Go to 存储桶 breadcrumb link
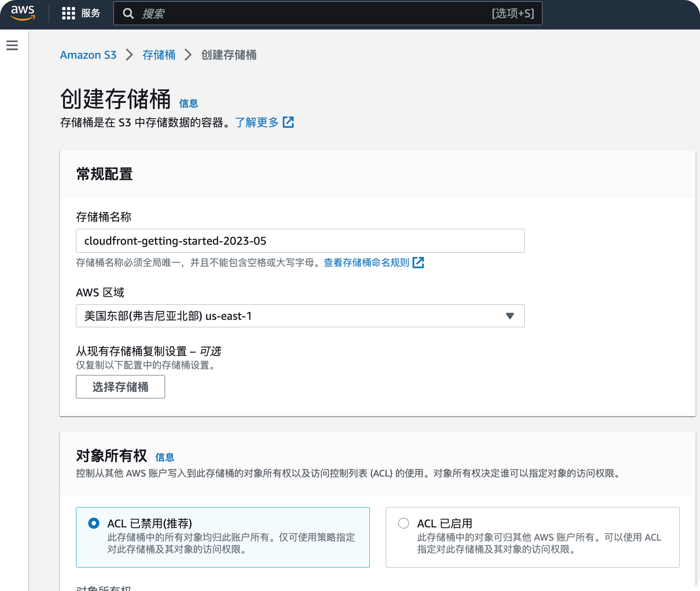Image resolution: width=700 pixels, height=591 pixels. 159,55
